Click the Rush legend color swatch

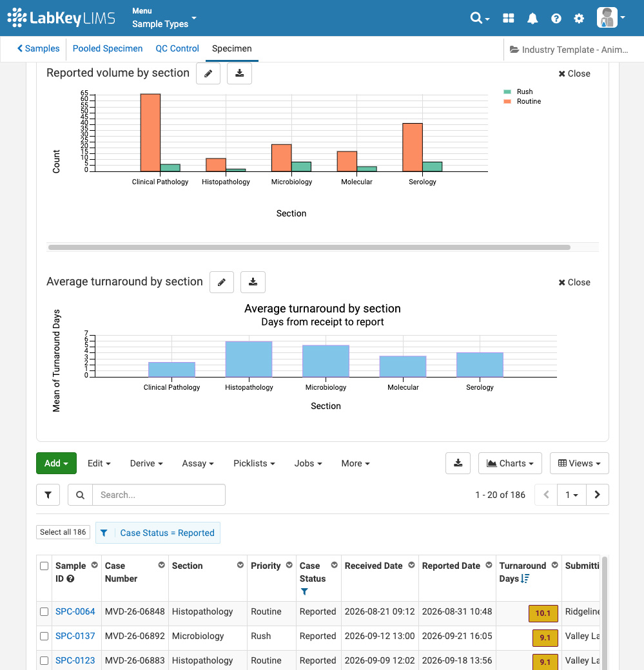(x=507, y=91)
